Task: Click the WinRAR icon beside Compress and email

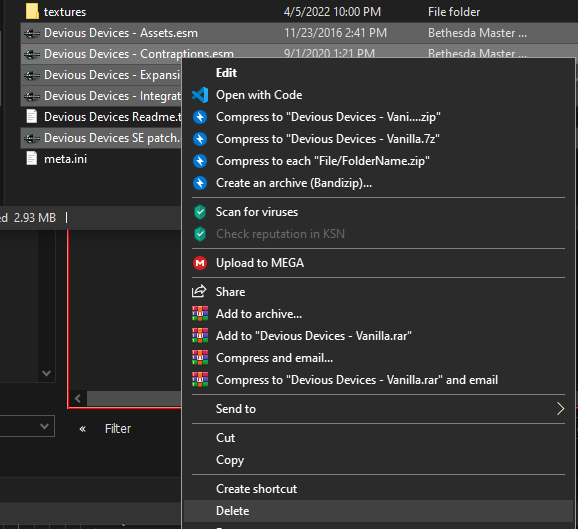Action: pos(200,358)
